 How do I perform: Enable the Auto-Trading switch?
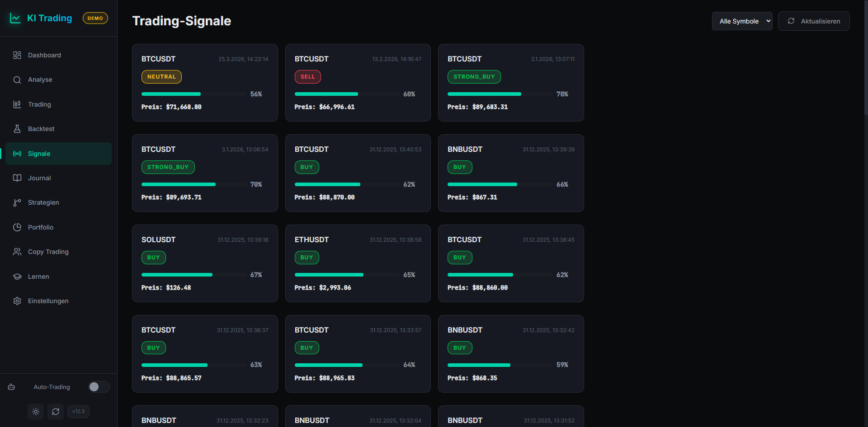tap(99, 387)
